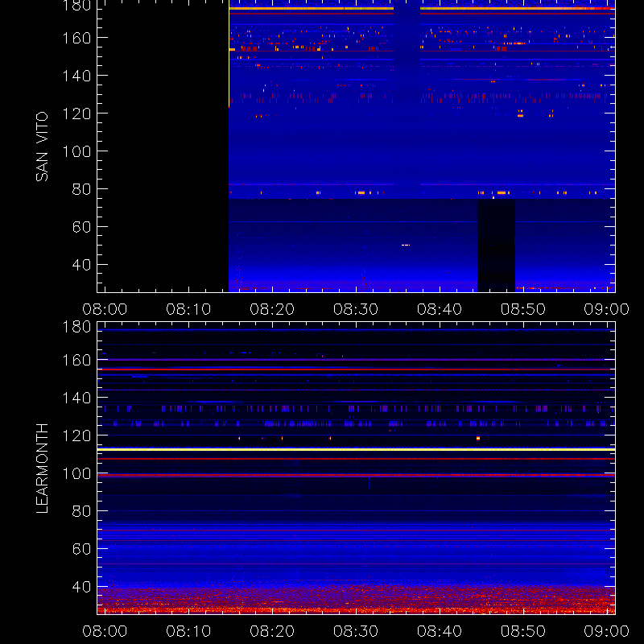Select the 120 tick label on SAN VITO axis
The image size is (644, 644).
pyautogui.click(x=76, y=114)
